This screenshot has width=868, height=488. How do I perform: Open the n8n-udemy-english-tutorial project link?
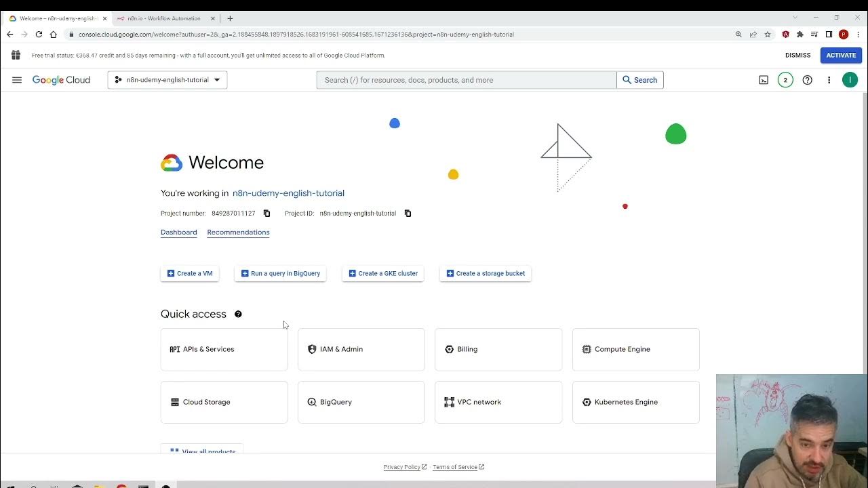pos(288,193)
